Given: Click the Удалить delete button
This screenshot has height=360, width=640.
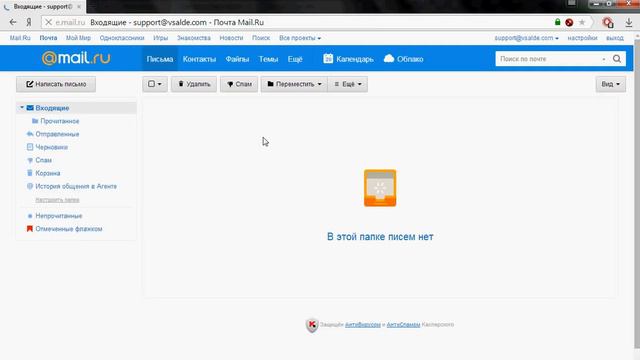Looking at the screenshot, I should pyautogui.click(x=194, y=84).
